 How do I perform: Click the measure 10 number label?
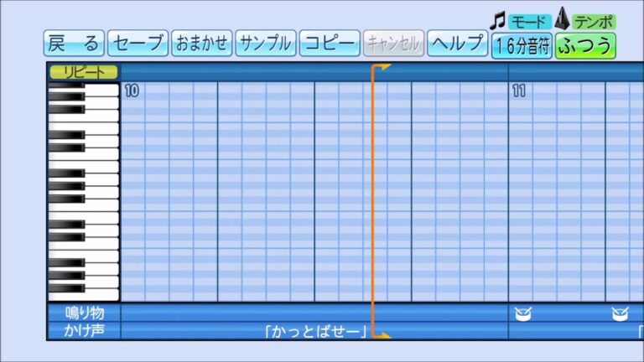coord(132,91)
